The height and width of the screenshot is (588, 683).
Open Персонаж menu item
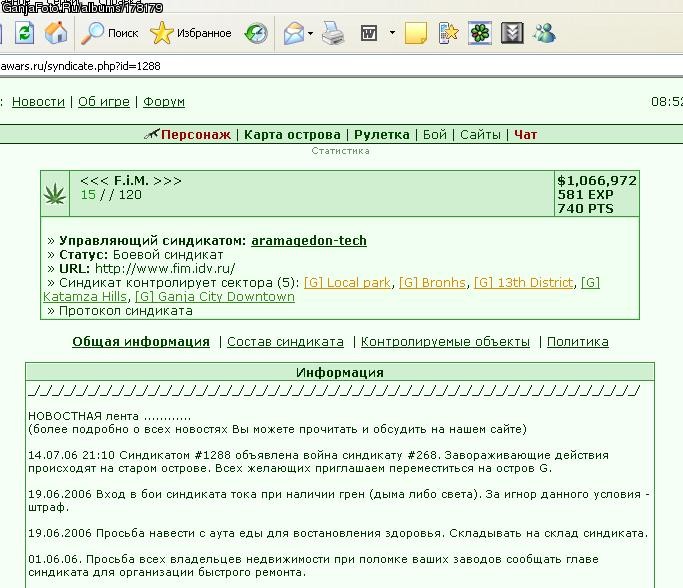(196, 135)
